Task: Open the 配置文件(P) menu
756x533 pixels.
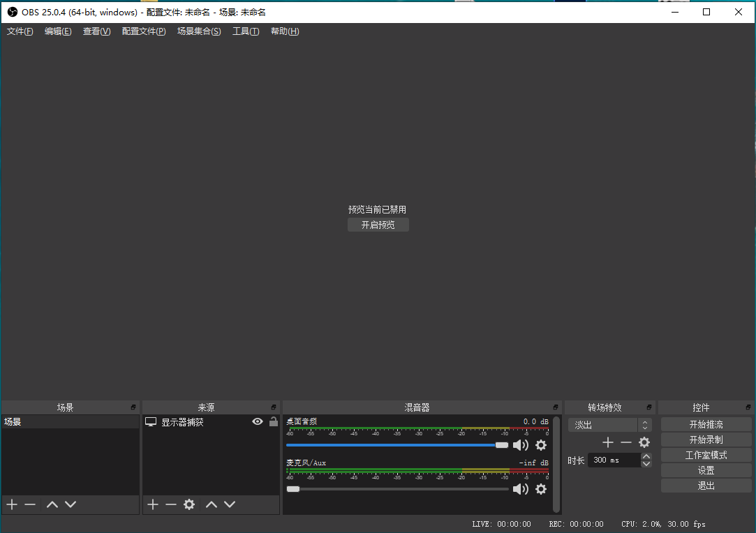Action: 144,31
